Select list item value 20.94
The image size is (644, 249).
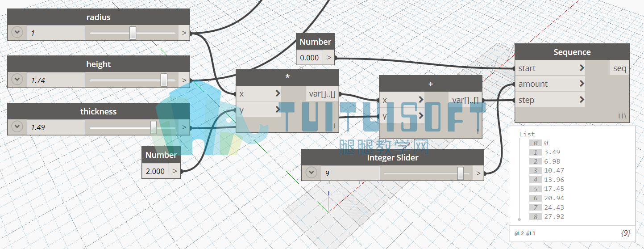coord(554,198)
